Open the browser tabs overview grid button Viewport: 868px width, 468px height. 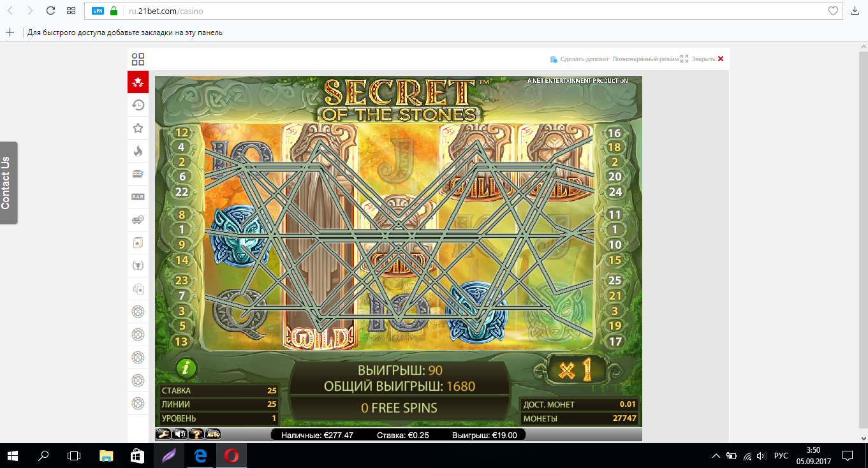tap(71, 11)
